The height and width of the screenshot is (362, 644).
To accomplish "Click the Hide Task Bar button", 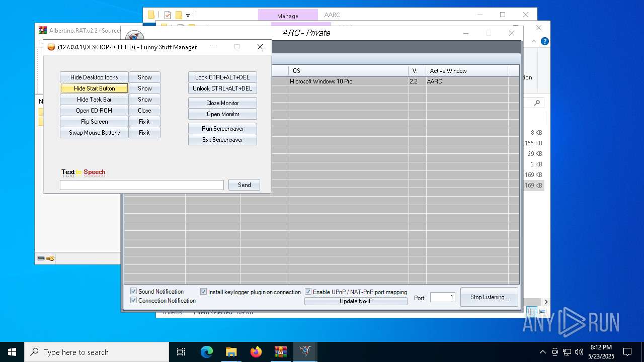I will [94, 100].
